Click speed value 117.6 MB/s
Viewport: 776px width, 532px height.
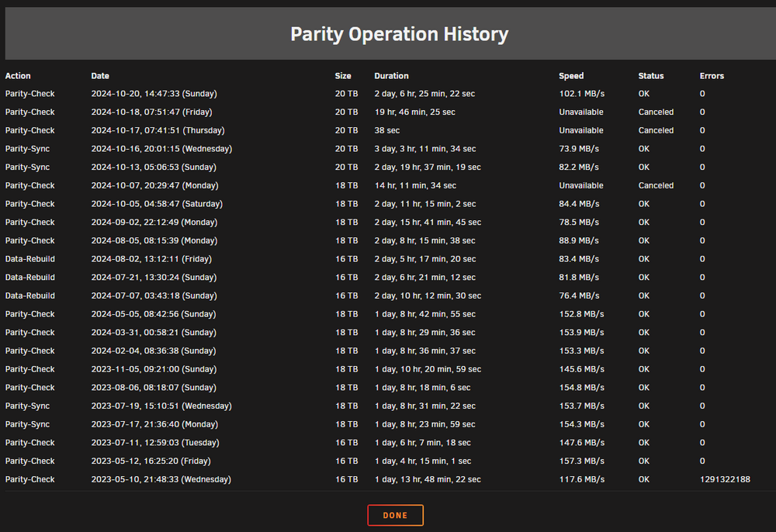[x=581, y=479]
